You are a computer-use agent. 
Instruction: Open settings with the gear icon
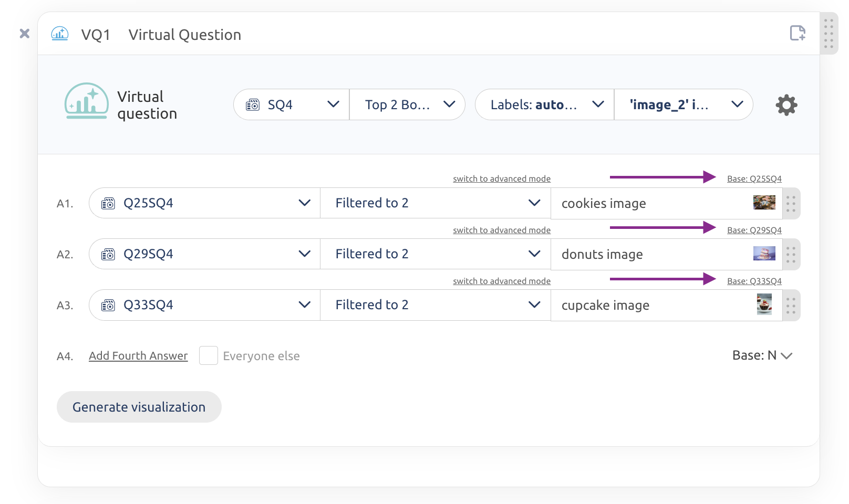click(786, 105)
